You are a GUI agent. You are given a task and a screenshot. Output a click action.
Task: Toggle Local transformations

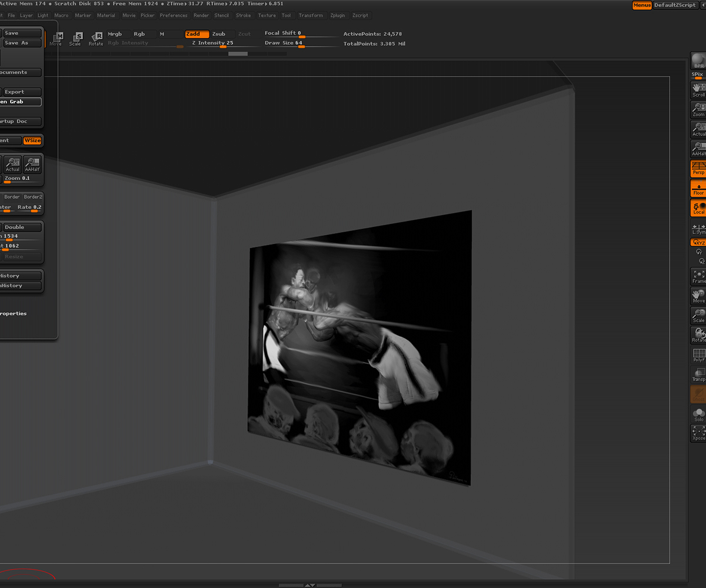point(698,208)
